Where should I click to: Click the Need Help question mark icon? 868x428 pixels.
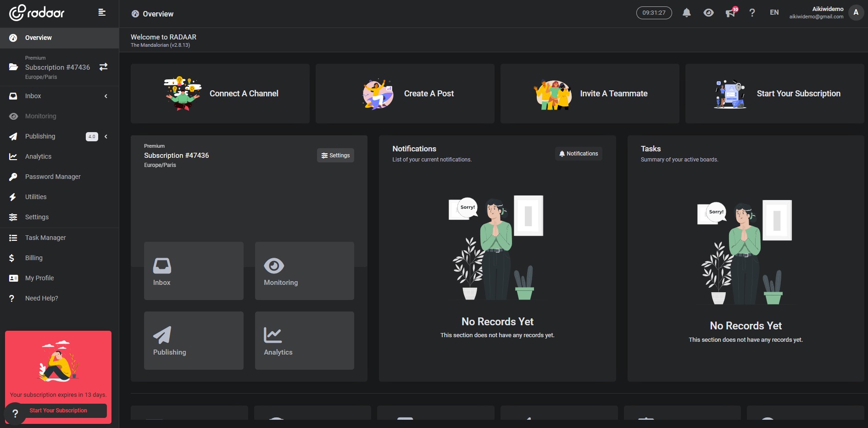coord(11,298)
